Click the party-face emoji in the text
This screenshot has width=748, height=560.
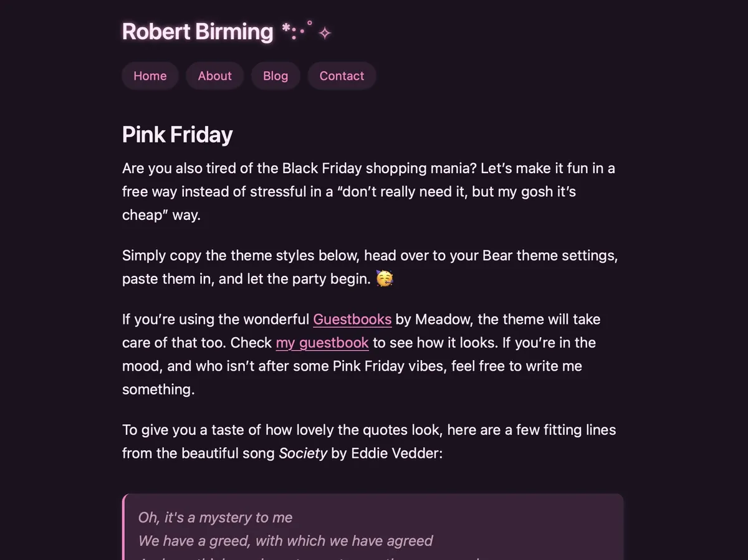(385, 278)
